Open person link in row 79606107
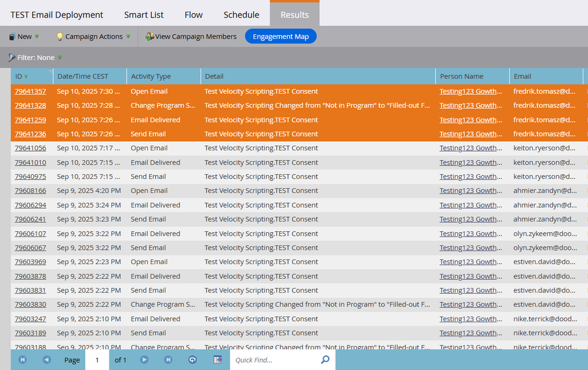The height and width of the screenshot is (370, 588). coord(471,234)
